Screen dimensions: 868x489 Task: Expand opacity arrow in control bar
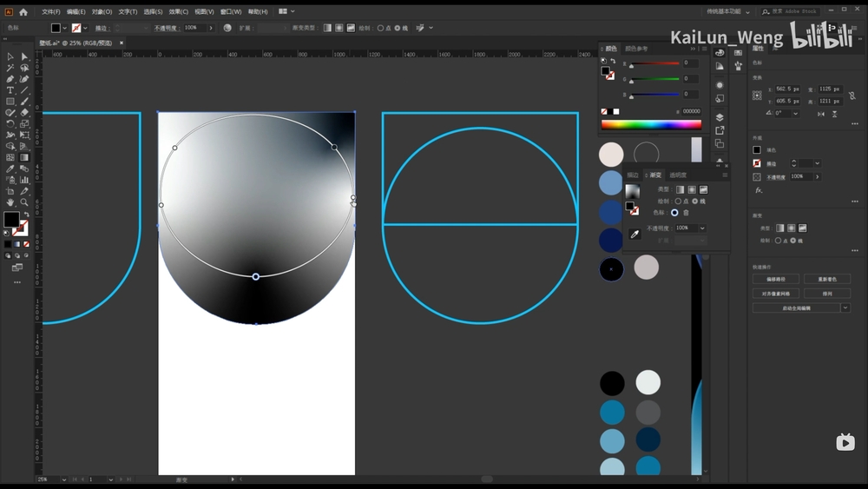click(210, 28)
